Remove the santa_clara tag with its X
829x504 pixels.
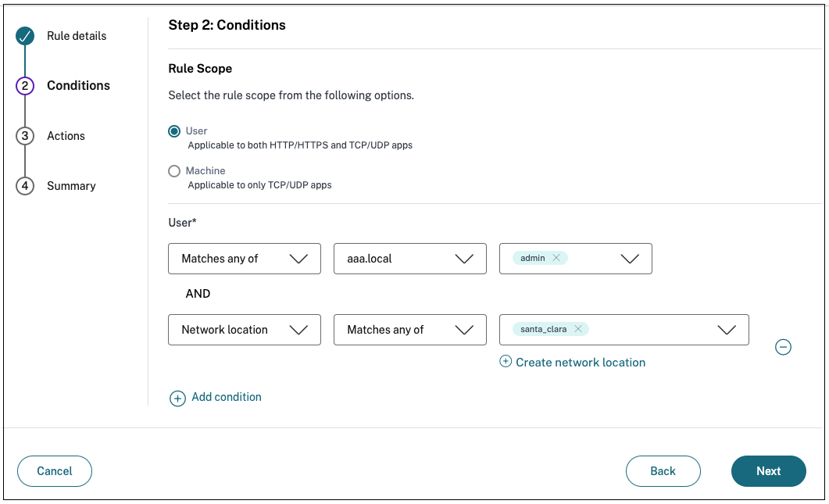point(578,329)
